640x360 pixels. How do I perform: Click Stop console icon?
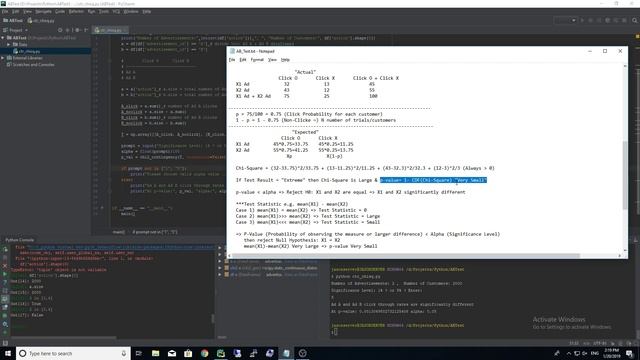point(5,258)
